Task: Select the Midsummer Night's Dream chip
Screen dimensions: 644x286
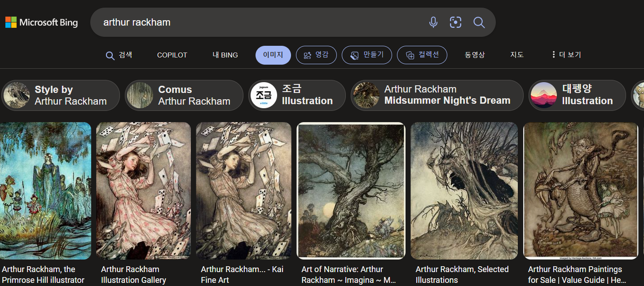Action: coord(437,95)
